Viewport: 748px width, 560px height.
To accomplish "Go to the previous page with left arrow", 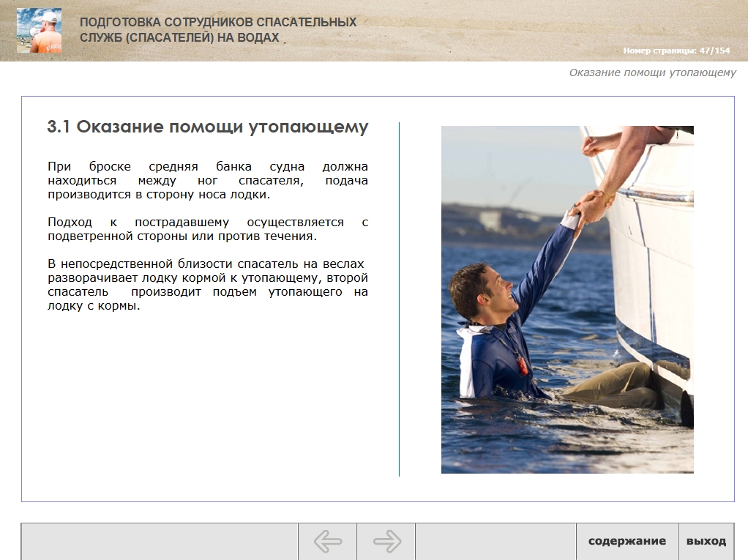I will [328, 542].
